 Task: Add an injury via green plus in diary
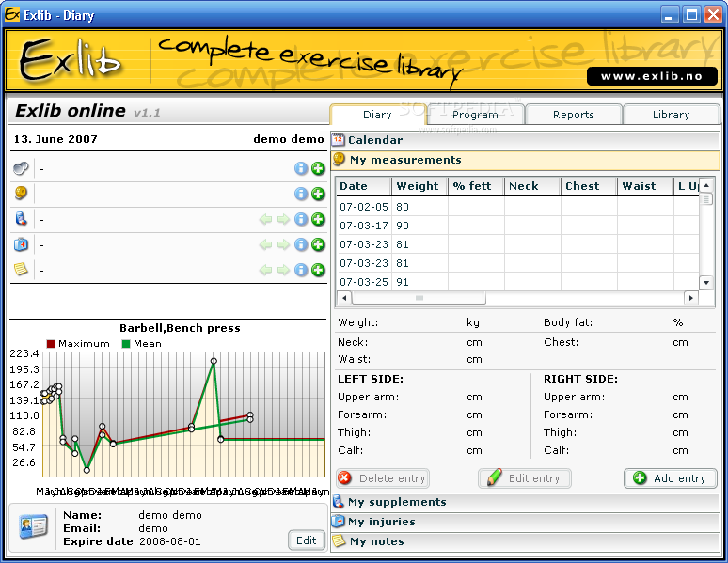[x=318, y=244]
